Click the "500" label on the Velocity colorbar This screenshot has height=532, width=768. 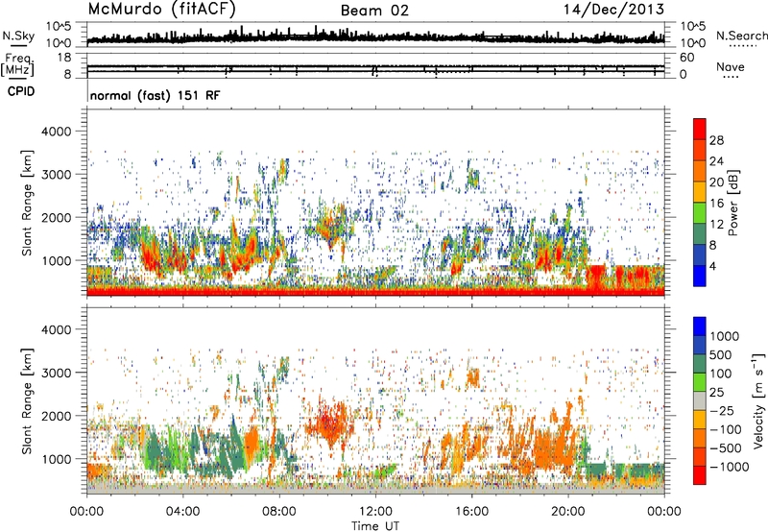[x=720, y=354]
